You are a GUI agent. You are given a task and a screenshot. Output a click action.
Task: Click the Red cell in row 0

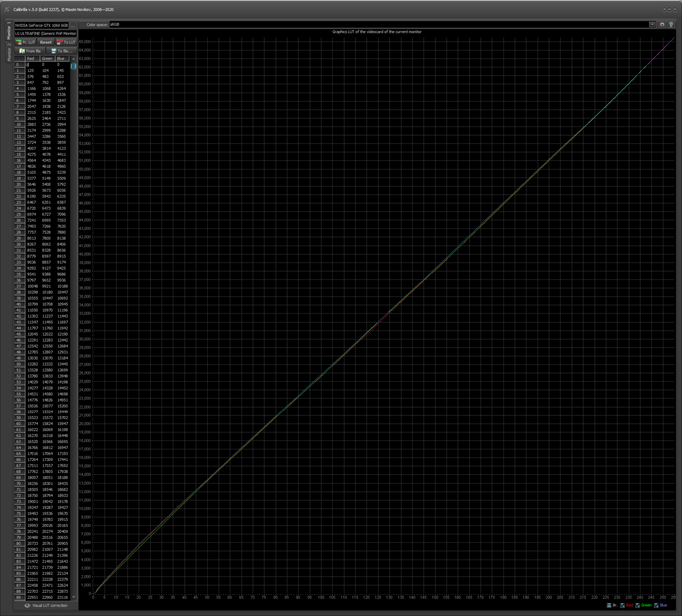[32, 65]
